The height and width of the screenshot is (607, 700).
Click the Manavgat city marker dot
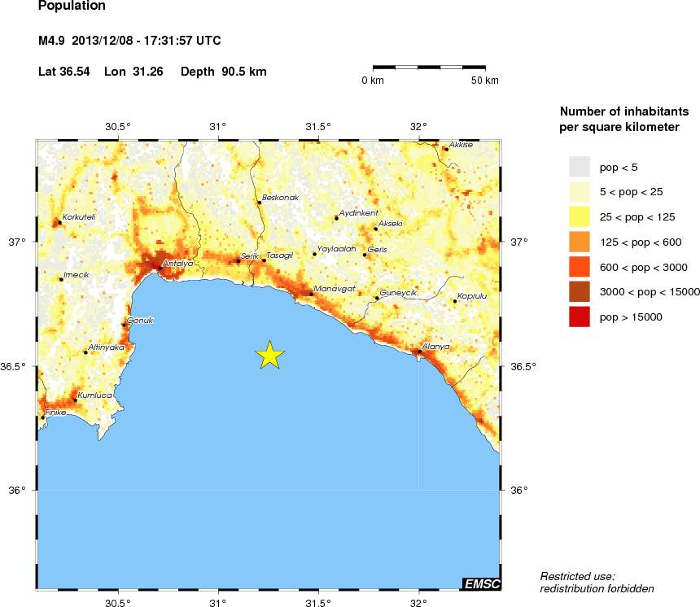tap(312, 294)
